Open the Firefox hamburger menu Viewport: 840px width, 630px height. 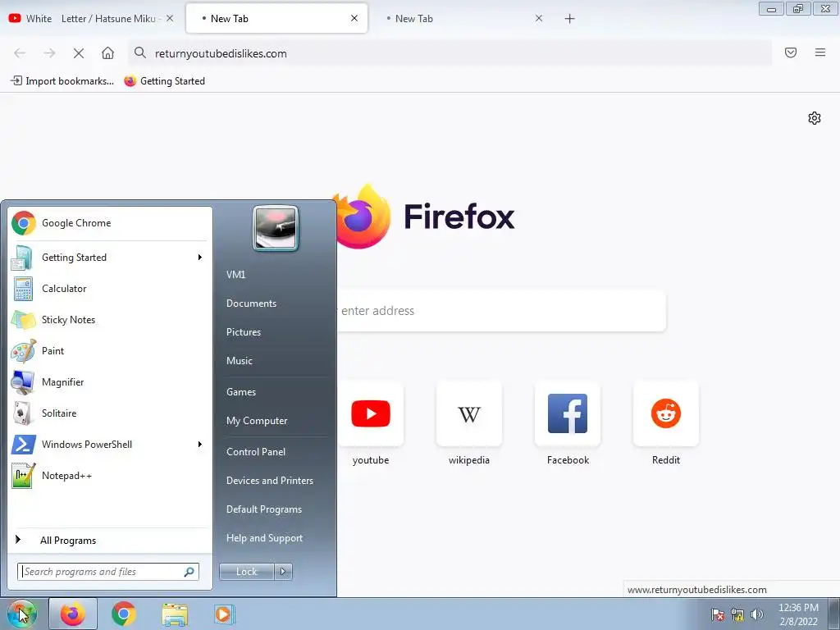point(820,52)
